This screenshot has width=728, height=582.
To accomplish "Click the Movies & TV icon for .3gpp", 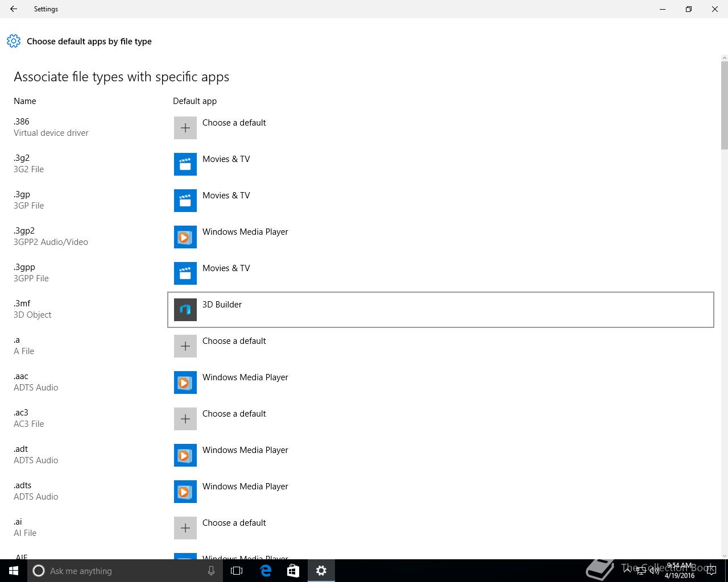I will pos(185,273).
